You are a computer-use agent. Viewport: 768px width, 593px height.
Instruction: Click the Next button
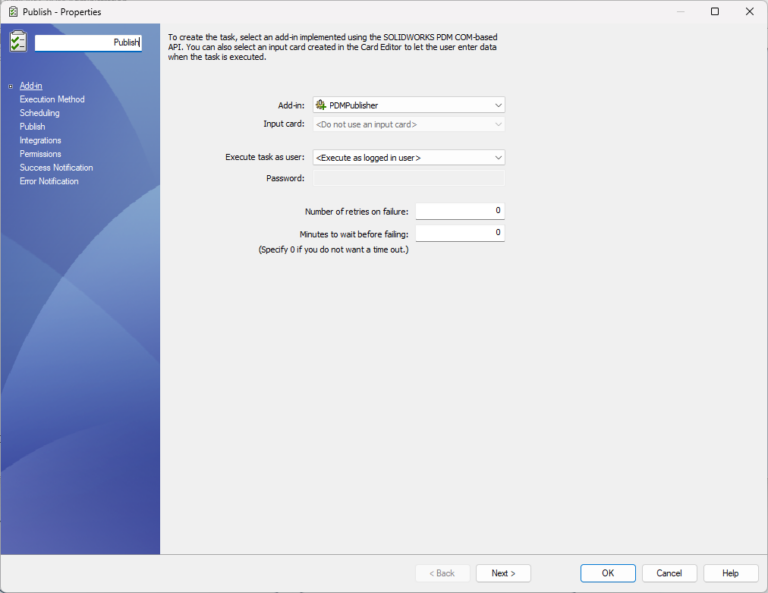coord(503,573)
